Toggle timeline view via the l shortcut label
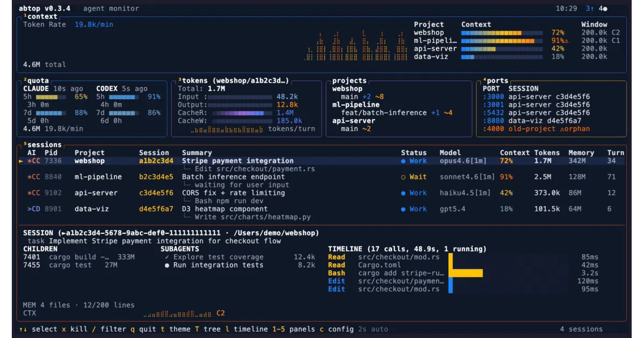The width and height of the screenshot is (644, 338). coord(246,329)
